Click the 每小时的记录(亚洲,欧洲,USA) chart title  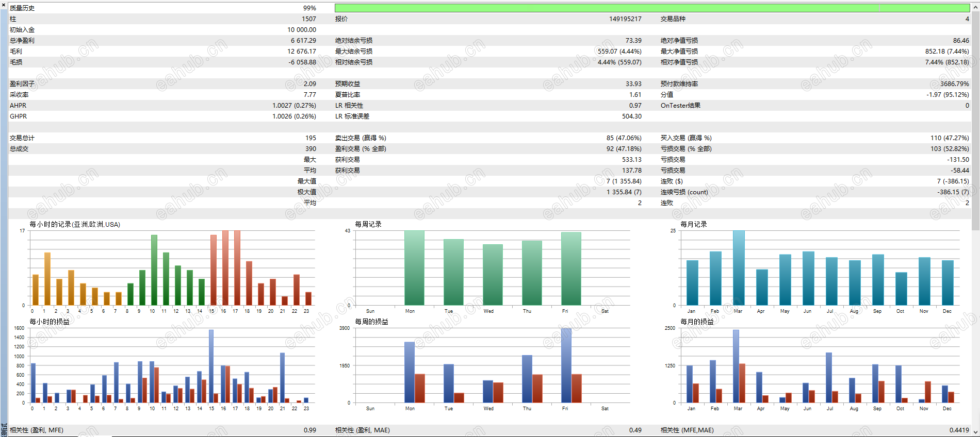[75, 225]
